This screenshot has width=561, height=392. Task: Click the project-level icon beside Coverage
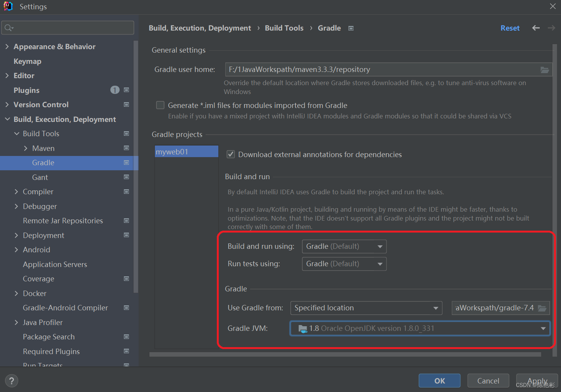pos(126,279)
